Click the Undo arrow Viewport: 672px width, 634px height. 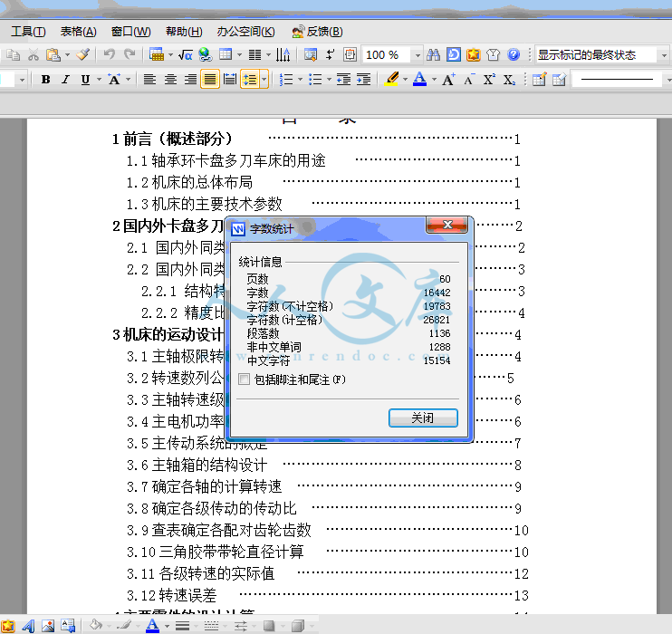(110, 54)
